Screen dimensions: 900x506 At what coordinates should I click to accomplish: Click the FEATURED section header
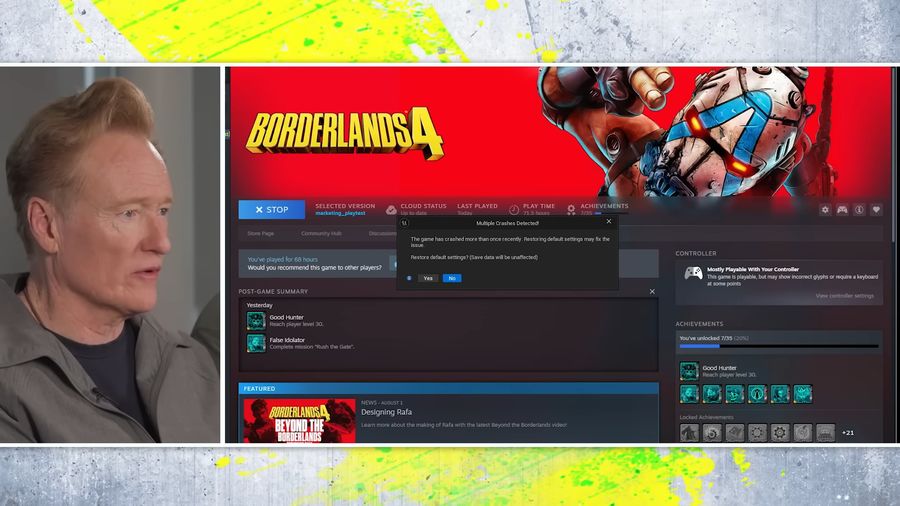click(x=448, y=388)
